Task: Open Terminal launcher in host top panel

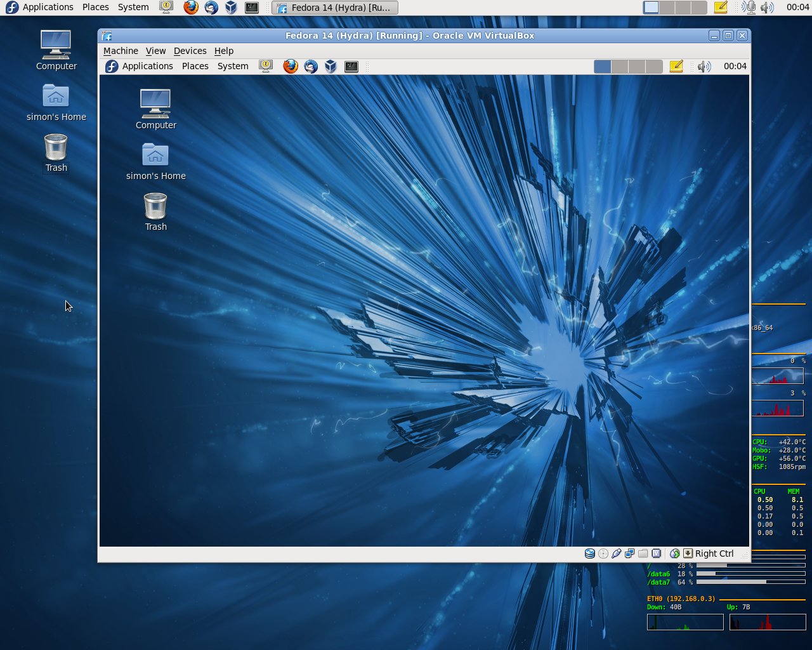Action: 252,8
